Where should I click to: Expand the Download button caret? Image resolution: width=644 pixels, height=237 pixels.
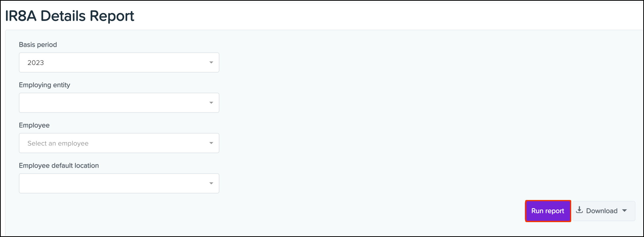click(624, 211)
